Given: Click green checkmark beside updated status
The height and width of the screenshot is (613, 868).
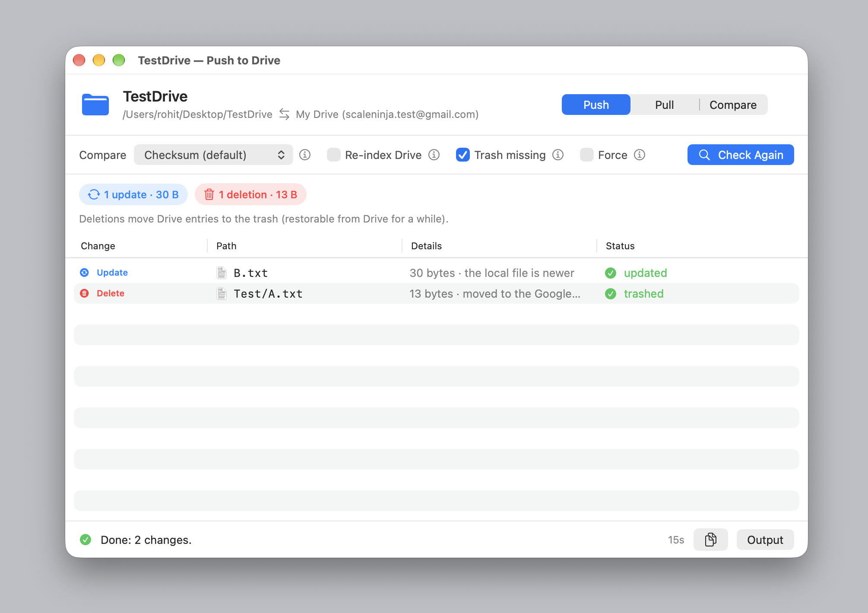Looking at the screenshot, I should pyautogui.click(x=611, y=273).
